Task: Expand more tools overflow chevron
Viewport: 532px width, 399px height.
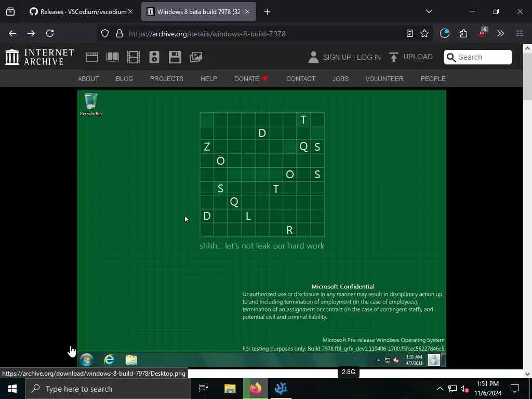Action: coord(500,33)
